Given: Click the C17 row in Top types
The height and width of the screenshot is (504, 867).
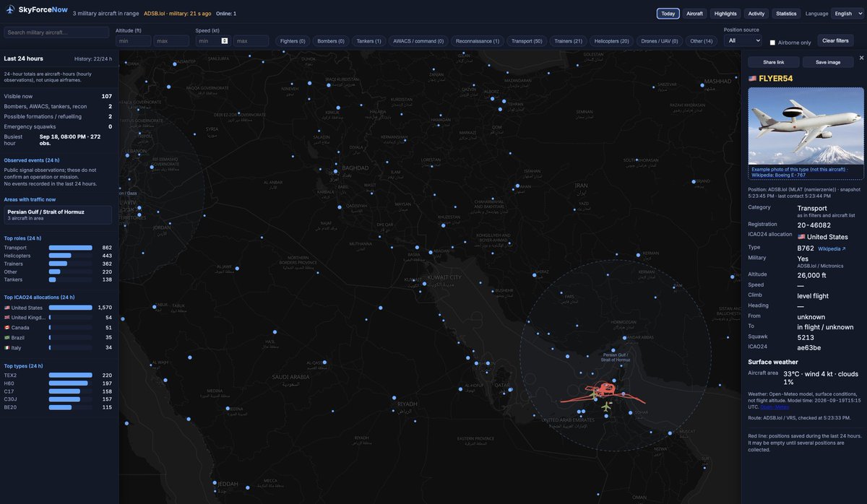Looking at the screenshot, I should pyautogui.click(x=58, y=391).
